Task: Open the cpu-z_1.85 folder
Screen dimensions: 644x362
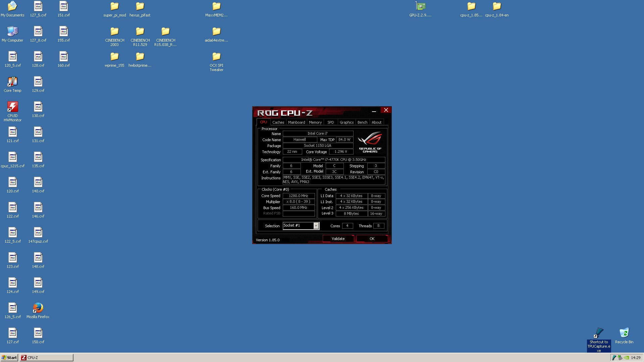Action: 471,9
